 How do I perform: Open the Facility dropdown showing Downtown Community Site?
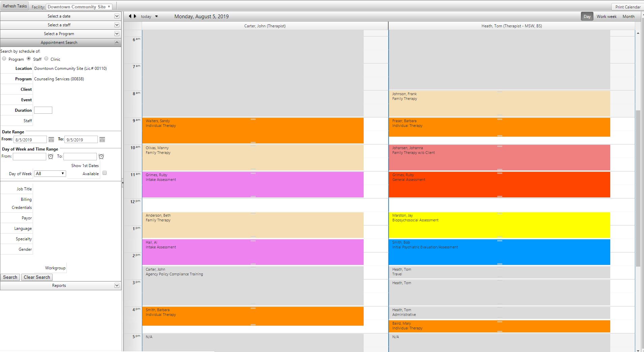(79, 6)
